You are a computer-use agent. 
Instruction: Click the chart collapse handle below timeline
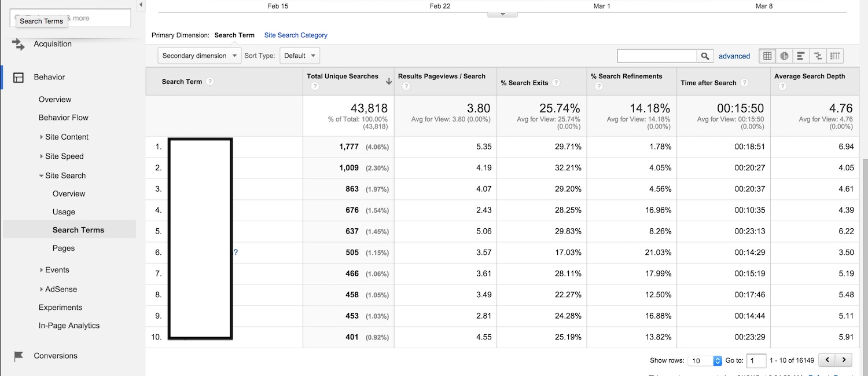tap(502, 14)
